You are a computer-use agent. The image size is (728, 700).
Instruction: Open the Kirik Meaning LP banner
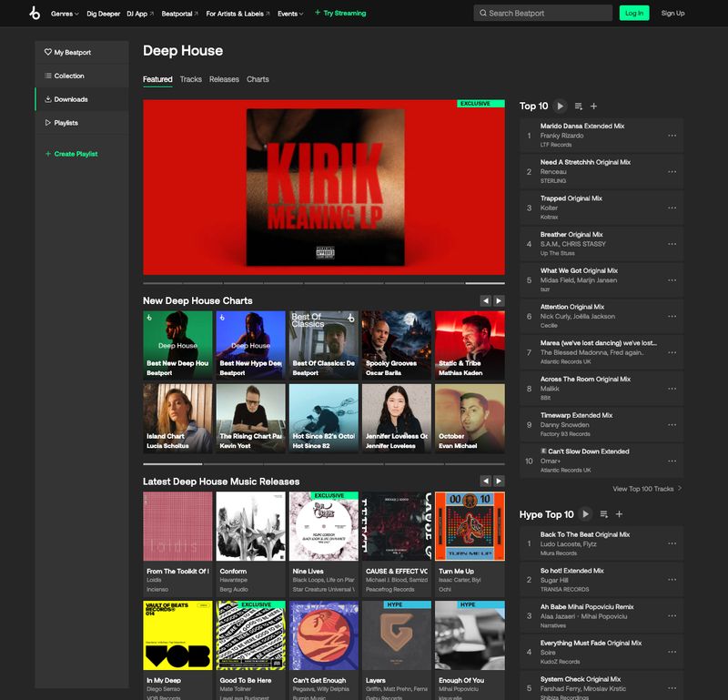324,188
